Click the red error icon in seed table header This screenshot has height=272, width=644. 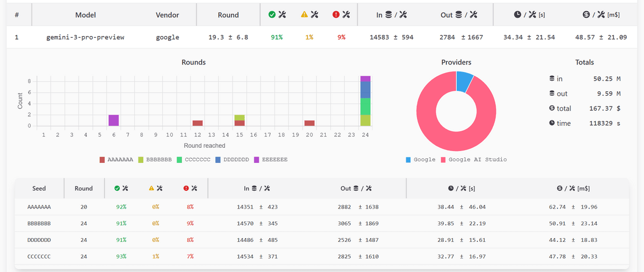(186, 188)
